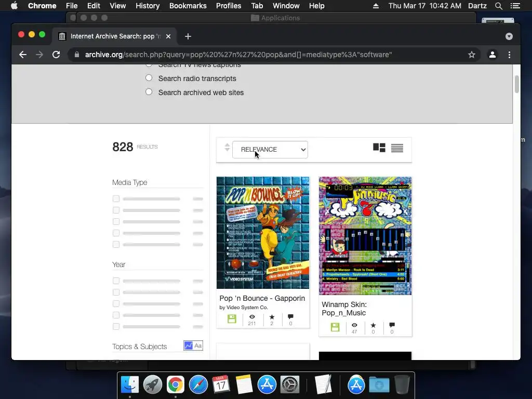Click the browser forward arrow
The height and width of the screenshot is (399, 532).
(x=39, y=55)
